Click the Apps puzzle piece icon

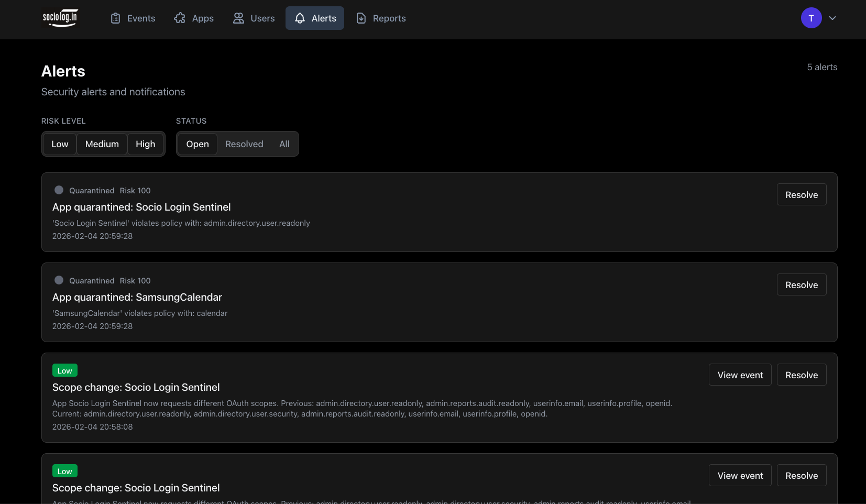[x=180, y=18]
